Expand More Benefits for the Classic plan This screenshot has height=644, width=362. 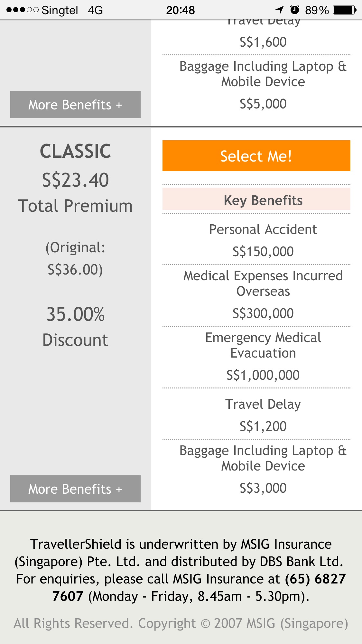tap(75, 489)
